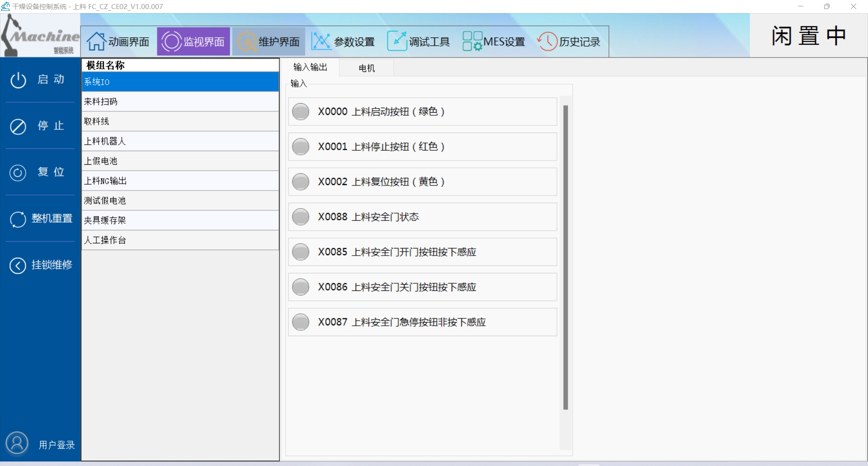
Task: Click the Machine robot-arm logo
Action: click(40, 35)
